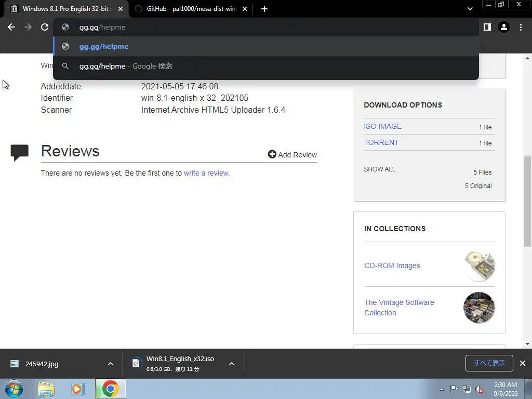The width and height of the screenshot is (532, 399).
Task: Click ISO image download file icon
Action: 136,363
